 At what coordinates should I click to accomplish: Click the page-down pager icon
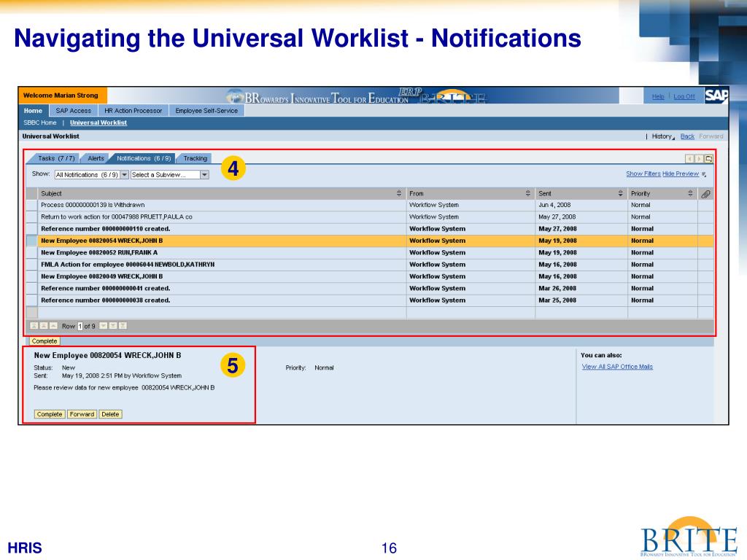pos(113,326)
